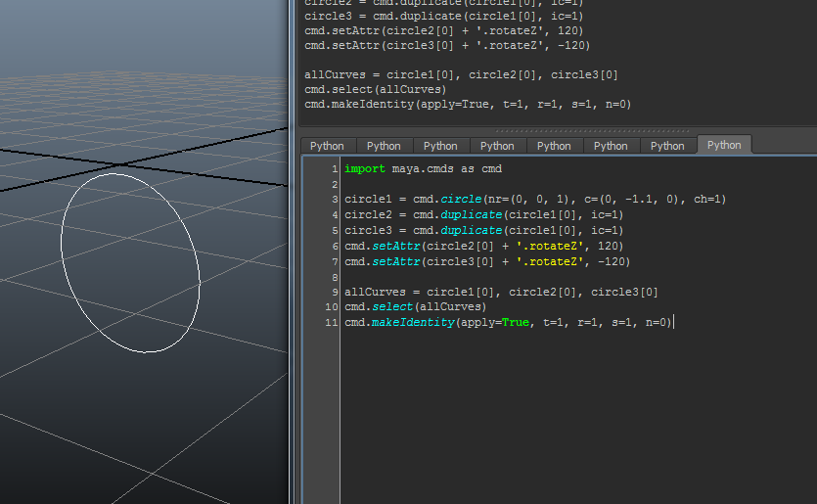Switch to the sixth Python tab
The height and width of the screenshot is (504, 817).
pos(611,146)
